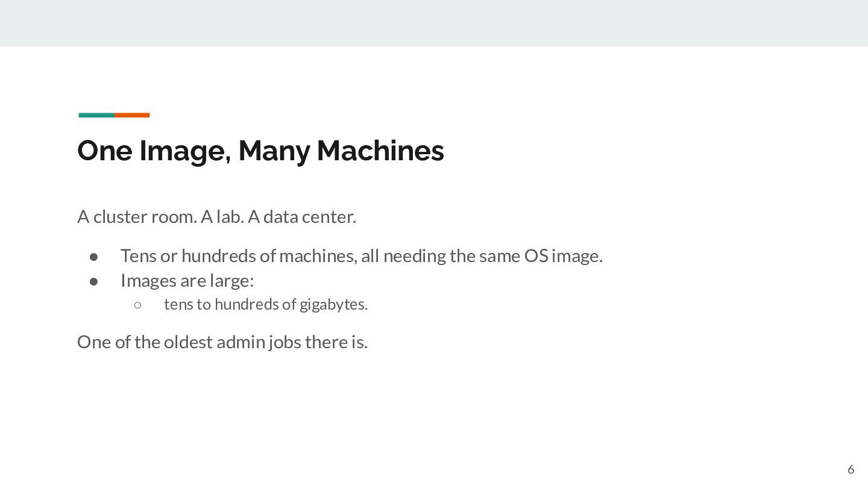Click the gray header band at top
Image resolution: width=868 pixels, height=488 pixels.
coord(434,23)
